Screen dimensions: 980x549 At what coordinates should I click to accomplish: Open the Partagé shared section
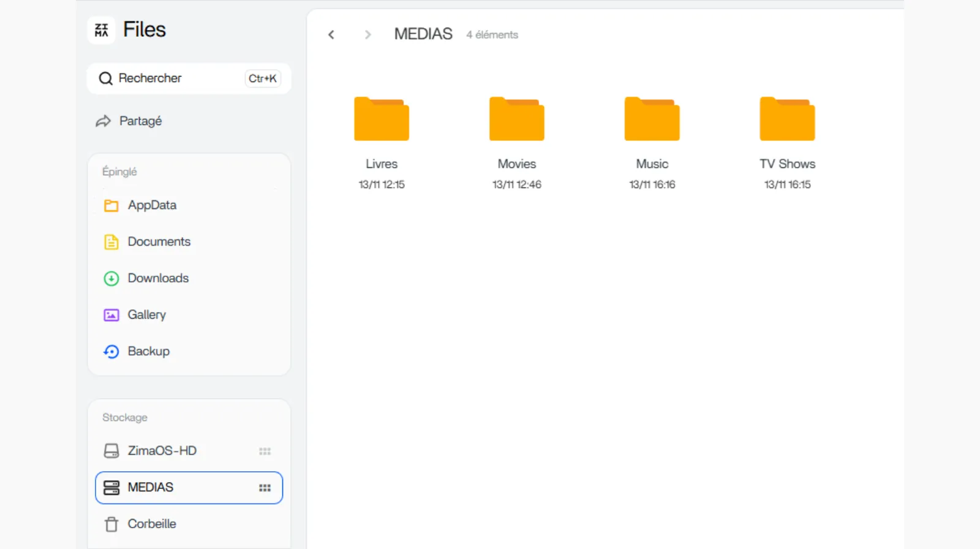pos(140,121)
